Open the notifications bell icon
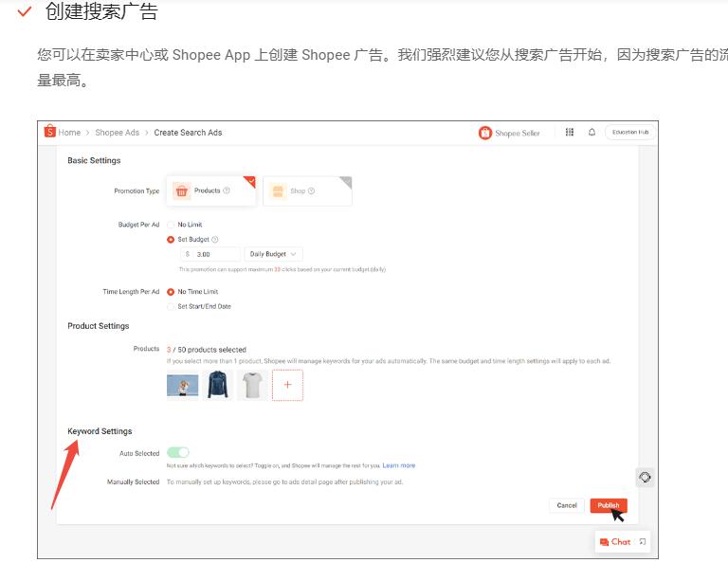Viewport: 728px width, 581px height. coord(591,133)
